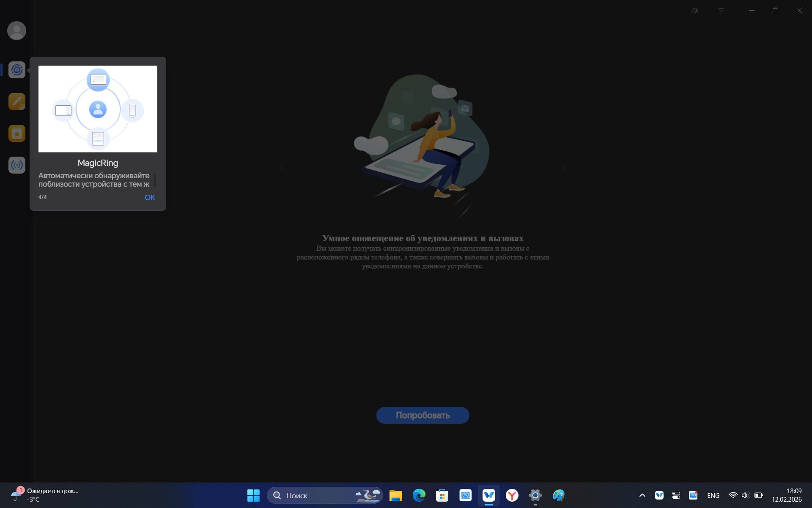Click the MagicRing tooltip illustration image

coord(98,109)
